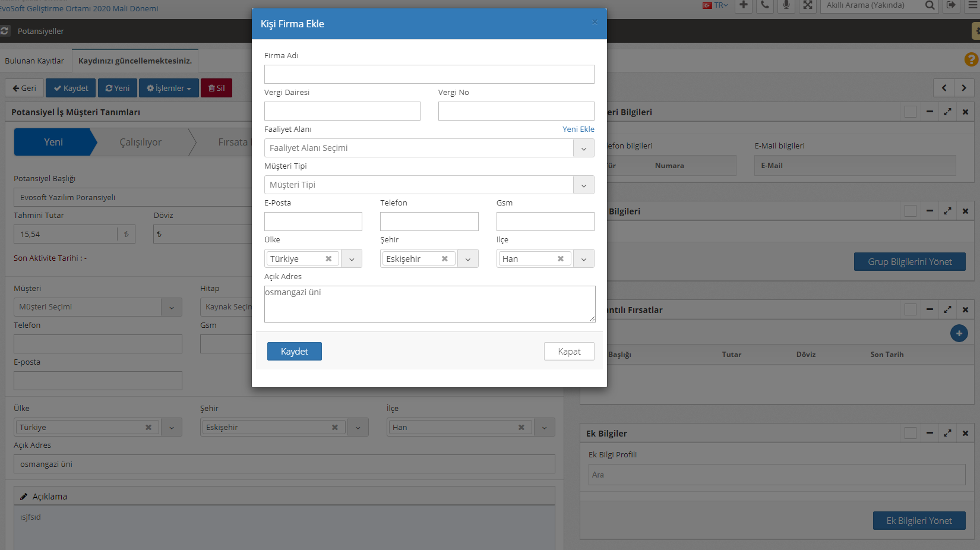Click the phone icon in top bar
The image size is (980, 550).
click(765, 5)
